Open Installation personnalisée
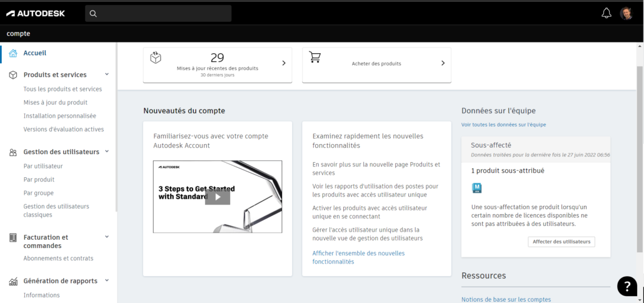Viewport: 644px width, 303px height. tap(60, 116)
